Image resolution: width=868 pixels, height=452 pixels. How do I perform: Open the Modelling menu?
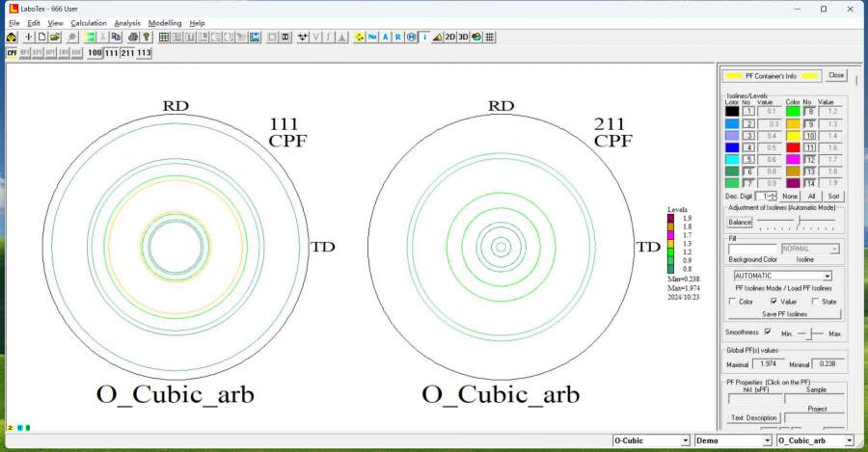pyautogui.click(x=165, y=23)
